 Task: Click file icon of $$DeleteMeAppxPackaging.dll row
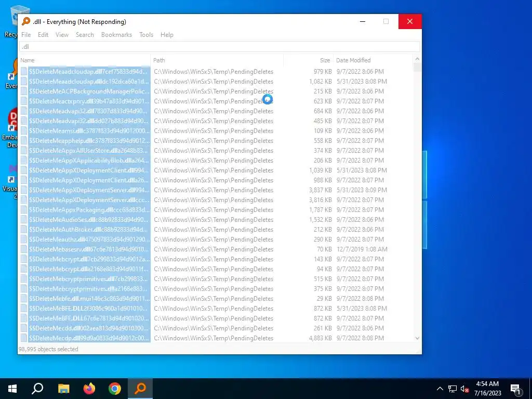click(24, 210)
